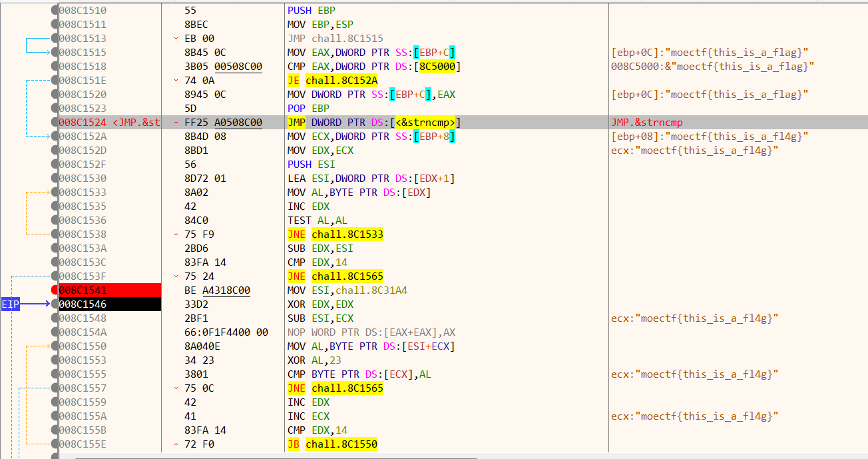The width and height of the screenshot is (868, 459).
Task: Click JMP DWORD PTR DS:[<&strncmp>] instruction
Action: [x=374, y=123]
